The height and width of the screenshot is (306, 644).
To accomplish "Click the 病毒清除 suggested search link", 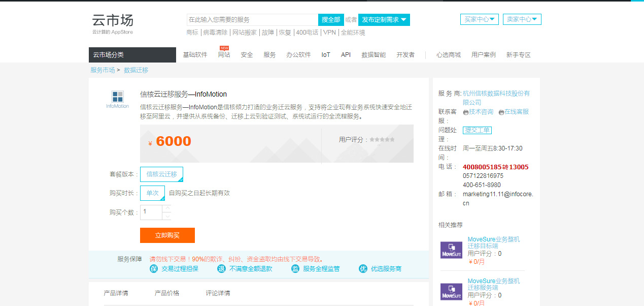I will pos(215,33).
